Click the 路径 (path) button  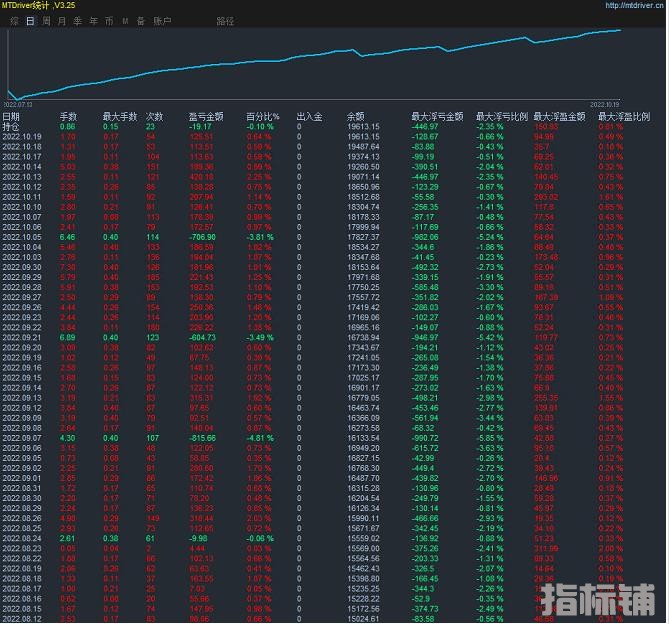tap(226, 20)
